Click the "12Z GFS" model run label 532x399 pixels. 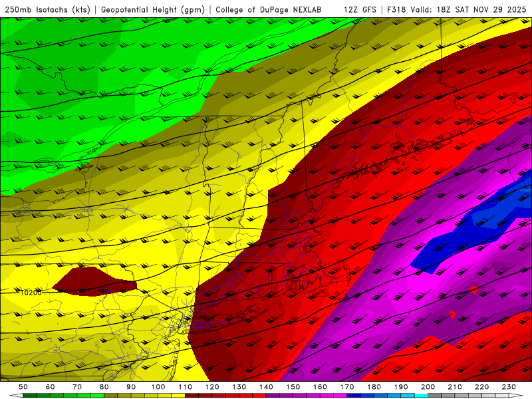(x=360, y=10)
